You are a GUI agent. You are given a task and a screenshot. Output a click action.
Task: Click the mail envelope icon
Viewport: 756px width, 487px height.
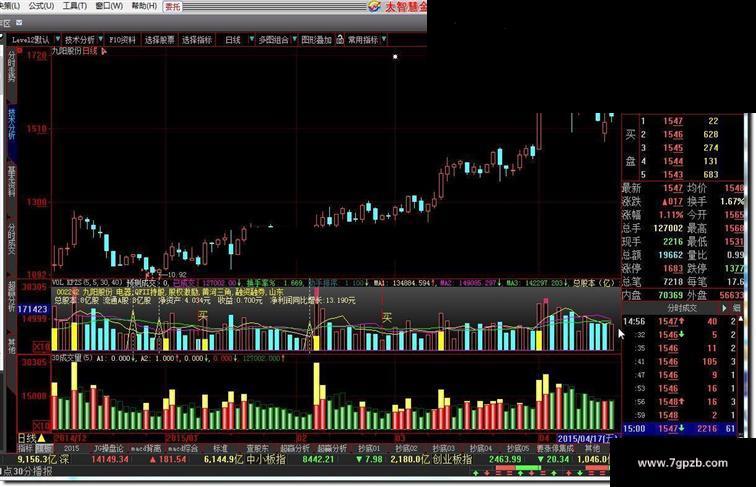pyautogui.click(x=19, y=23)
